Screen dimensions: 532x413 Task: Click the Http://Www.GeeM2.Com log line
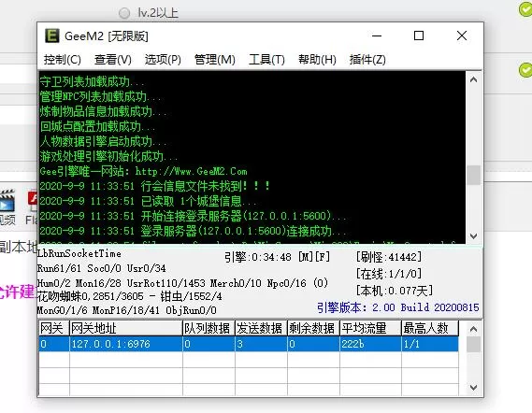click(143, 171)
